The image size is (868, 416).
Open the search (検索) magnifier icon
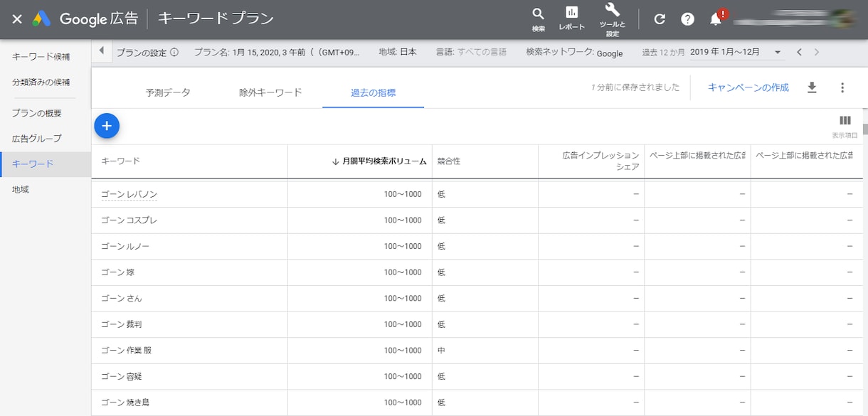click(x=538, y=14)
